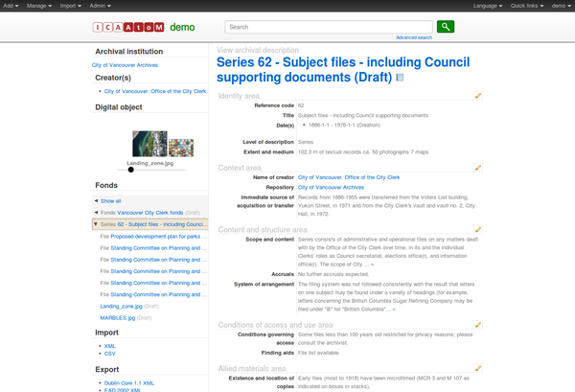This screenshot has width=575, height=392.
Task: Open the Quick links menu
Action: [x=528, y=6]
